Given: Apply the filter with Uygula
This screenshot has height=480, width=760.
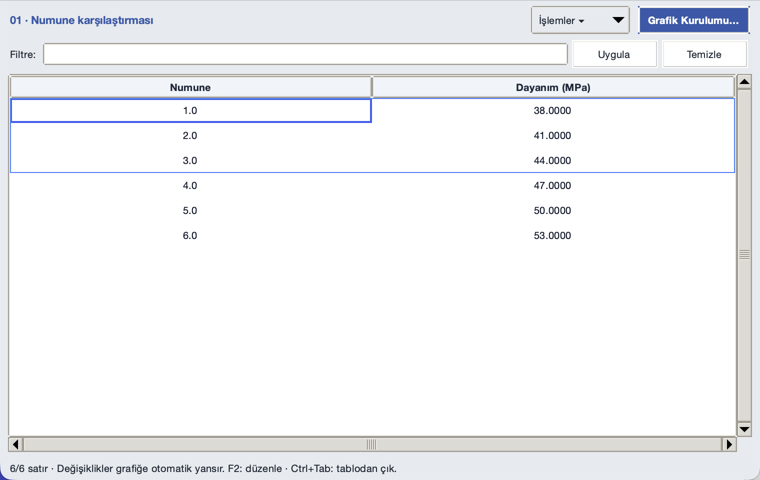Looking at the screenshot, I should click(615, 54).
